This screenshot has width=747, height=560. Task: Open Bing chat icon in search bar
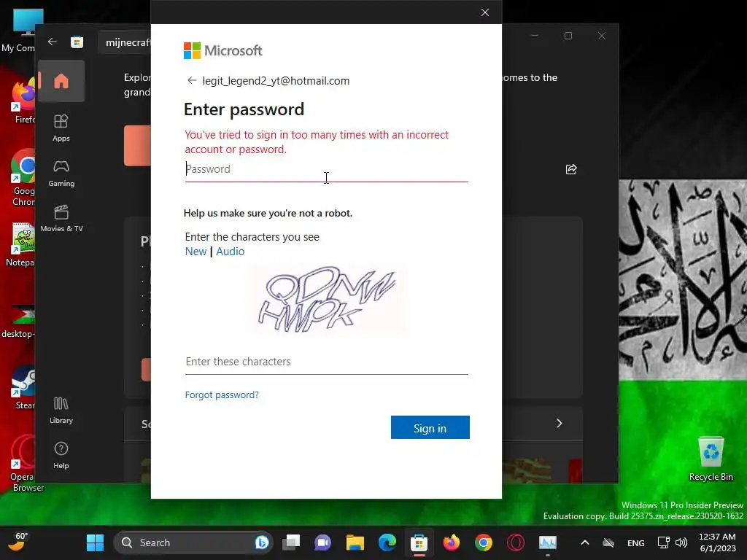click(262, 542)
